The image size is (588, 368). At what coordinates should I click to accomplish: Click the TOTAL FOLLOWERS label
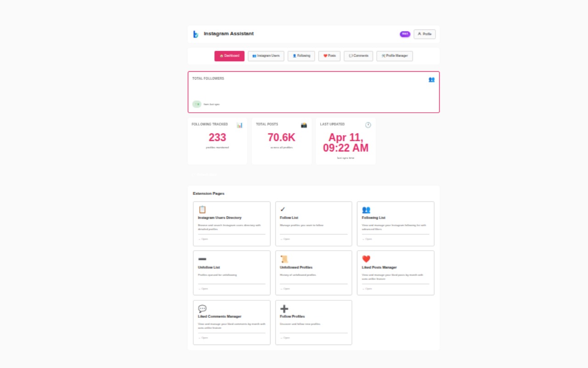click(x=208, y=79)
